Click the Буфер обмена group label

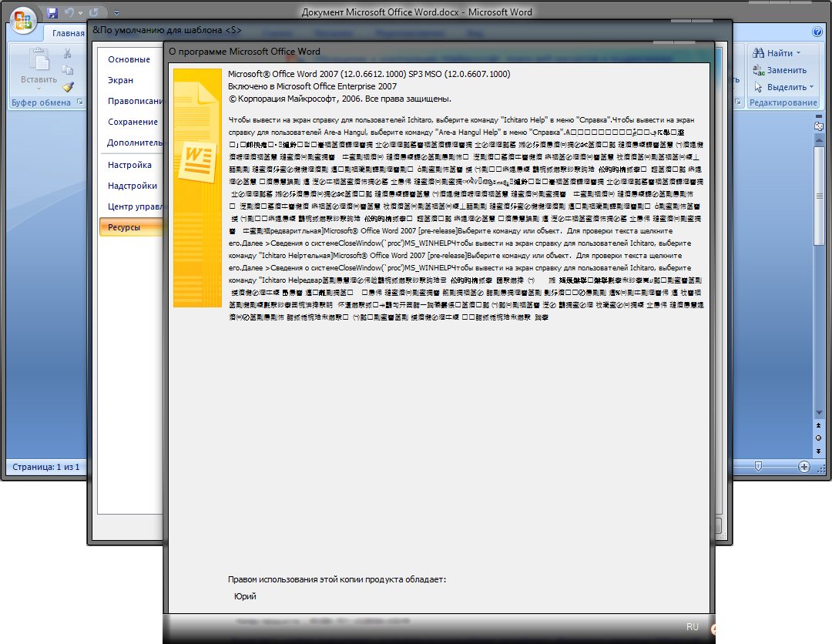(41, 102)
